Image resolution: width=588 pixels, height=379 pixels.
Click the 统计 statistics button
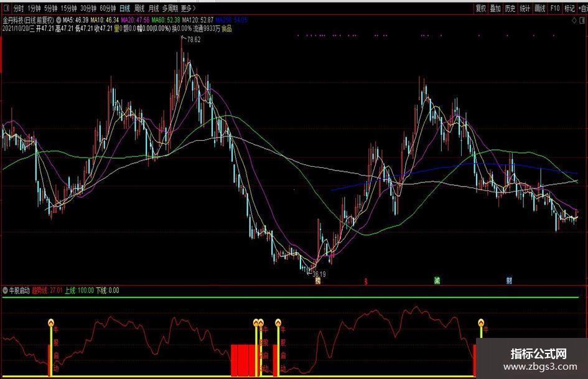525,9
